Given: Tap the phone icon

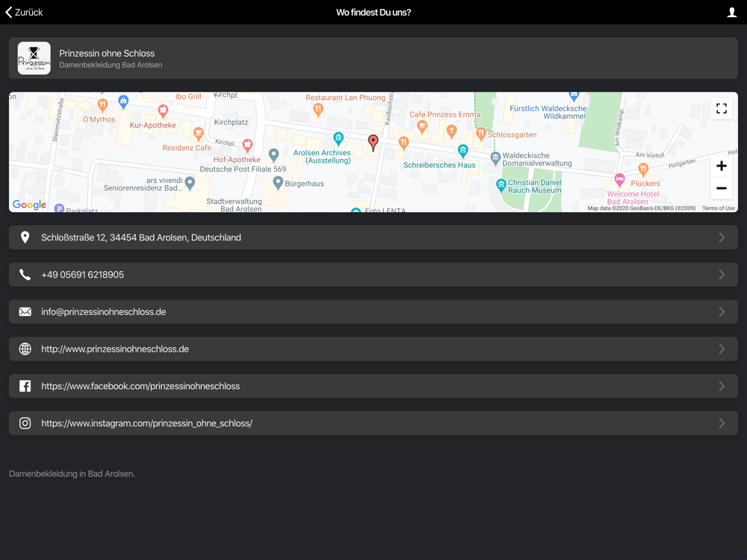Looking at the screenshot, I should pos(25,274).
